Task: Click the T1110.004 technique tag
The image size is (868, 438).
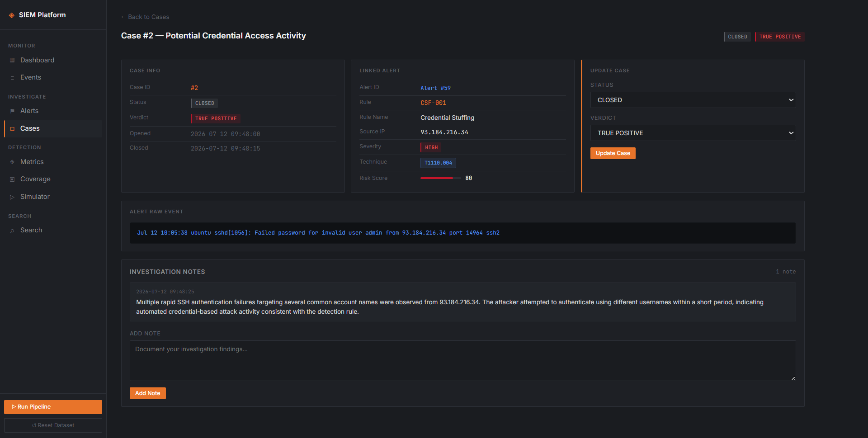Action: pyautogui.click(x=438, y=163)
